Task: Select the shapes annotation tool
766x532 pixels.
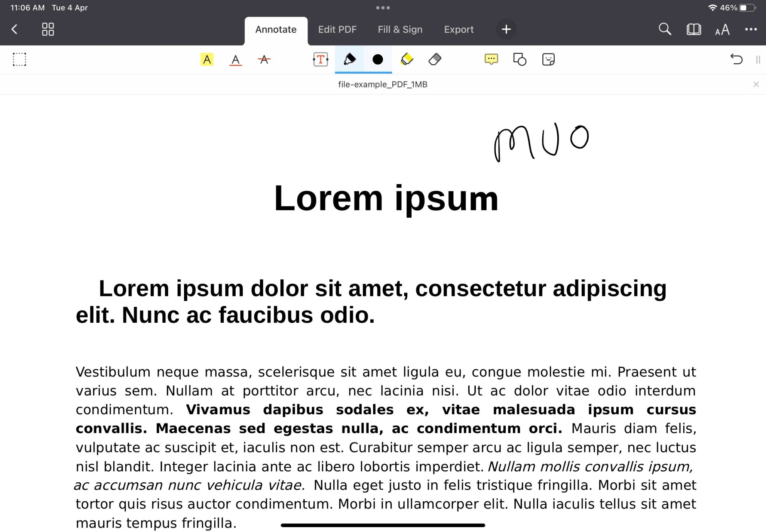Action: [x=520, y=59]
